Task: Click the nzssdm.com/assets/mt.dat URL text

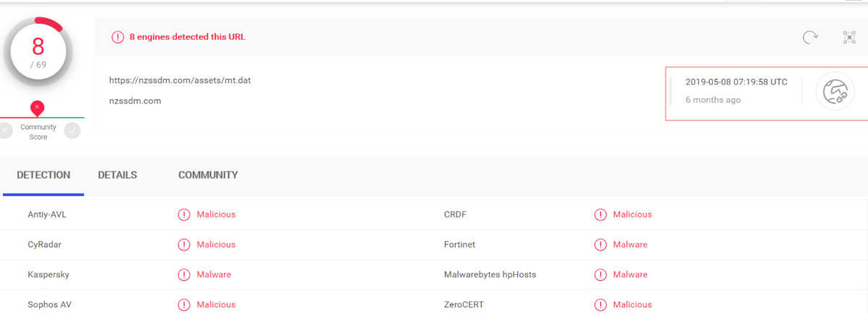Action: (x=180, y=80)
